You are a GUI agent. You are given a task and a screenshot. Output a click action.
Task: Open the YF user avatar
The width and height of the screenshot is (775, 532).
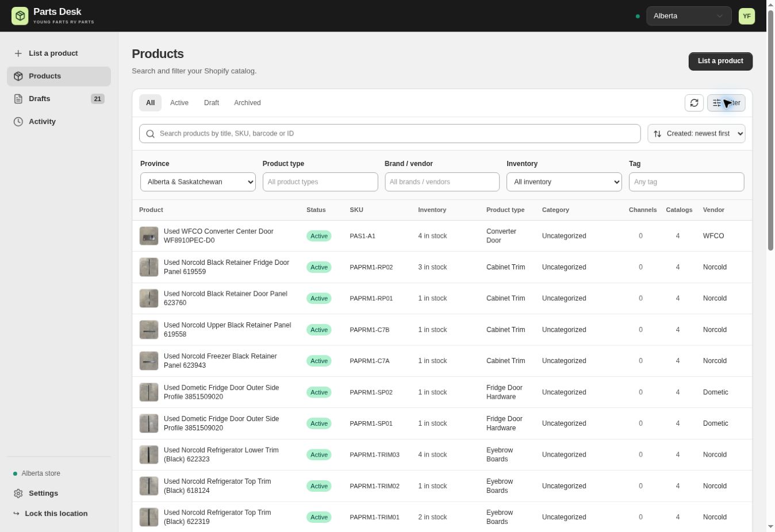pos(746,16)
